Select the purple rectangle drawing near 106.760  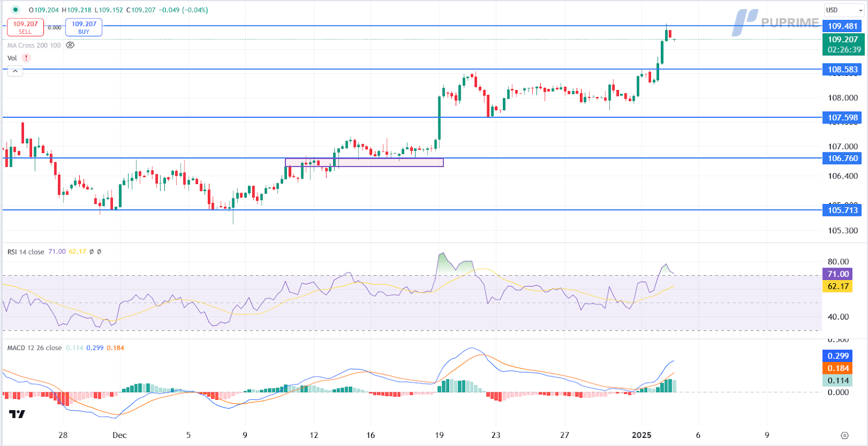tap(364, 162)
